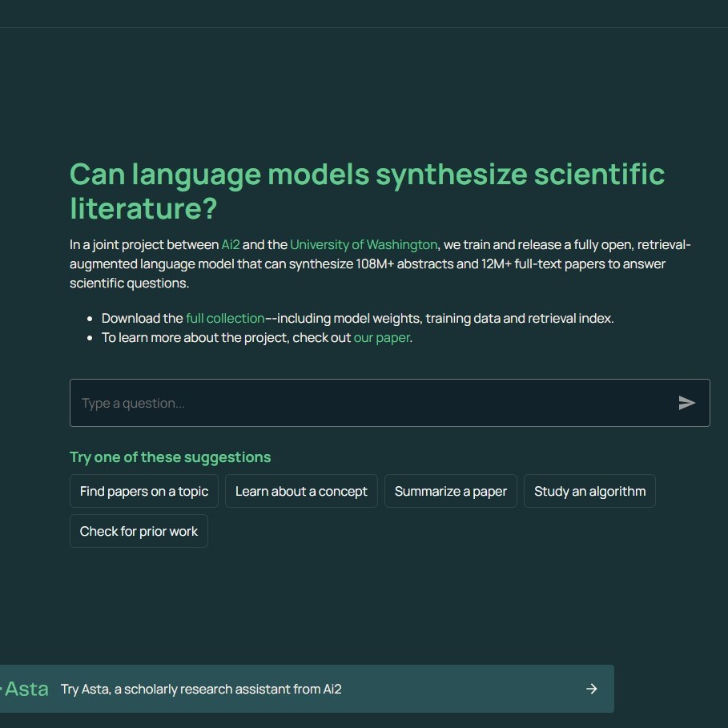The image size is (728, 728).
Task: Open the University of Washington link
Action: tap(364, 245)
